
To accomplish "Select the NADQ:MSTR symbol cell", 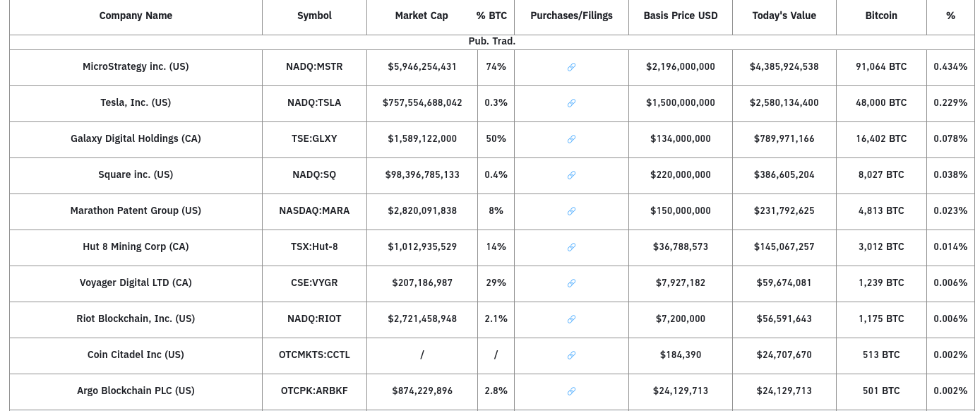I will click(314, 67).
